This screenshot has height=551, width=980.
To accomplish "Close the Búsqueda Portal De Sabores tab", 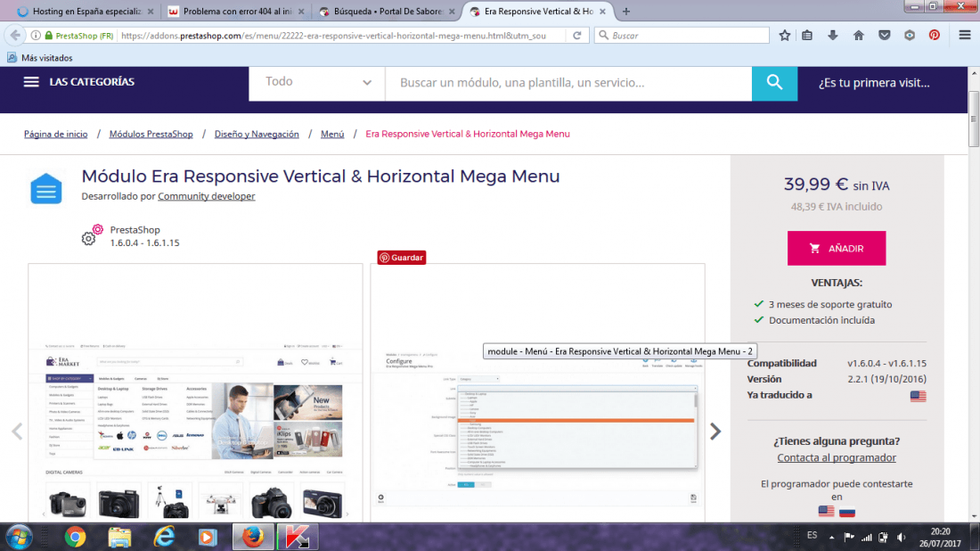I will [452, 12].
